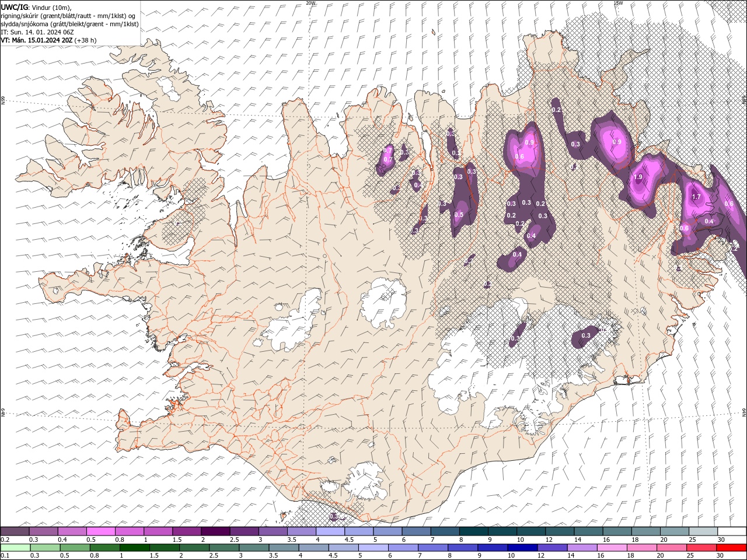This screenshot has width=747, height=560.
Task: Click the bright pink snow swatch starting at 0.5
Action: coord(100,531)
